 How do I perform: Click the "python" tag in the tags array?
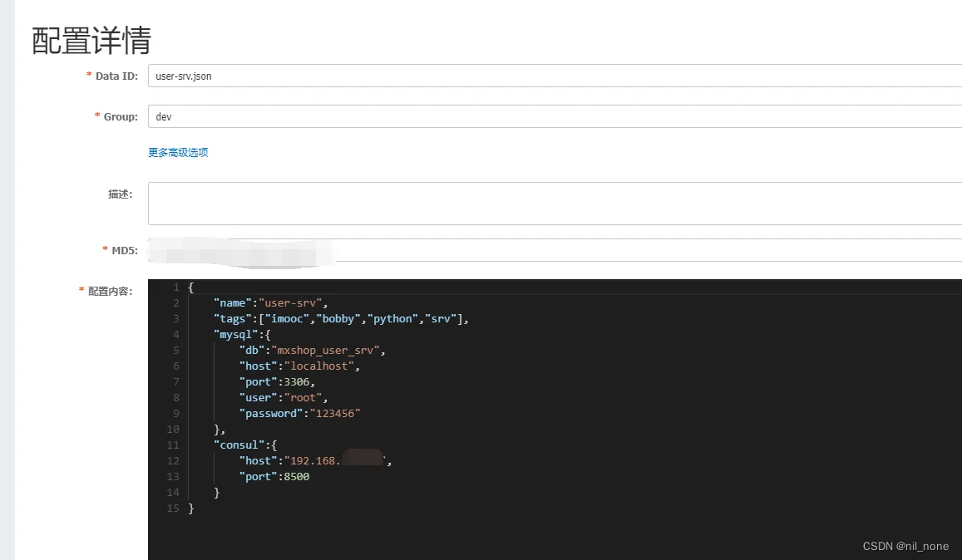pos(392,319)
